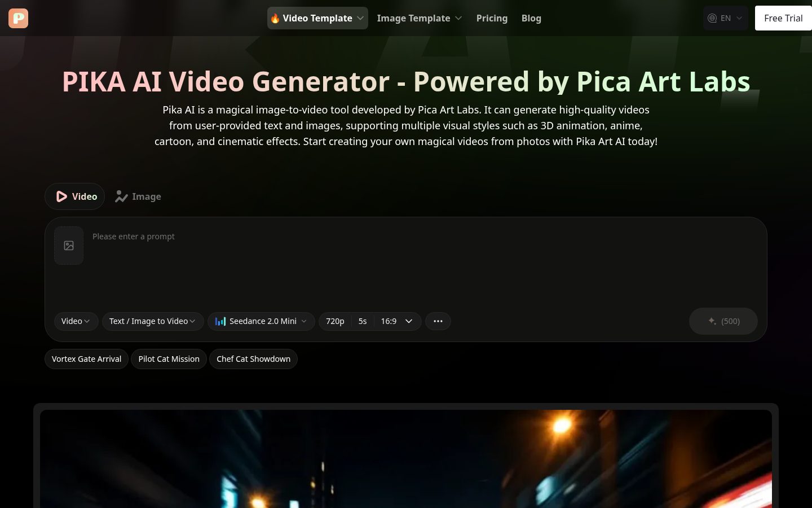This screenshot has width=812, height=508.
Task: Click the night street video preview
Action: coord(406,459)
